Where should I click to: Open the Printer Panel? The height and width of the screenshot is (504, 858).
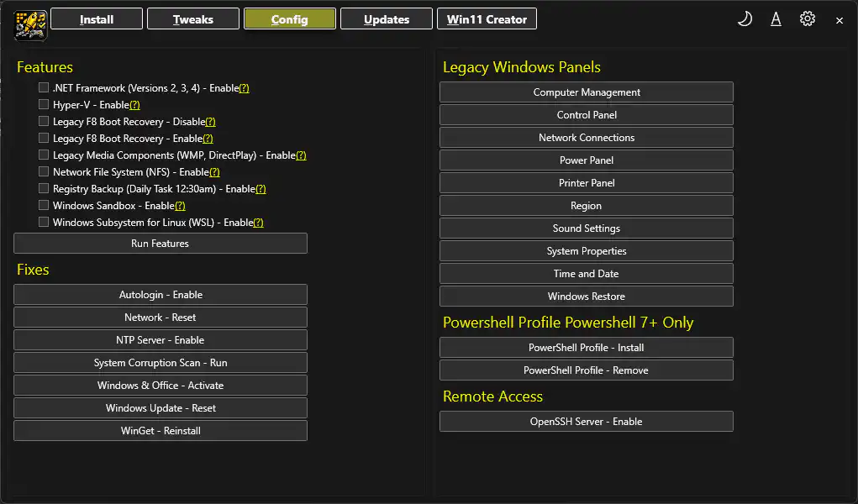click(587, 183)
